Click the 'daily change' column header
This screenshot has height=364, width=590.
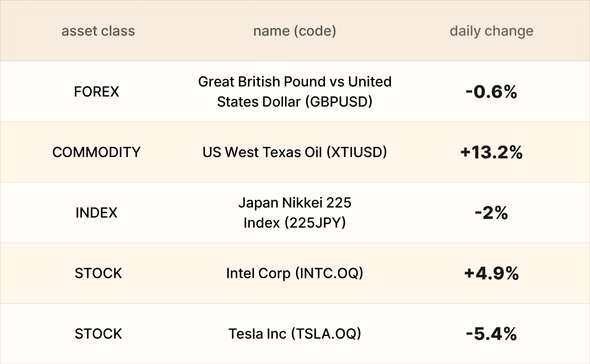(491, 31)
